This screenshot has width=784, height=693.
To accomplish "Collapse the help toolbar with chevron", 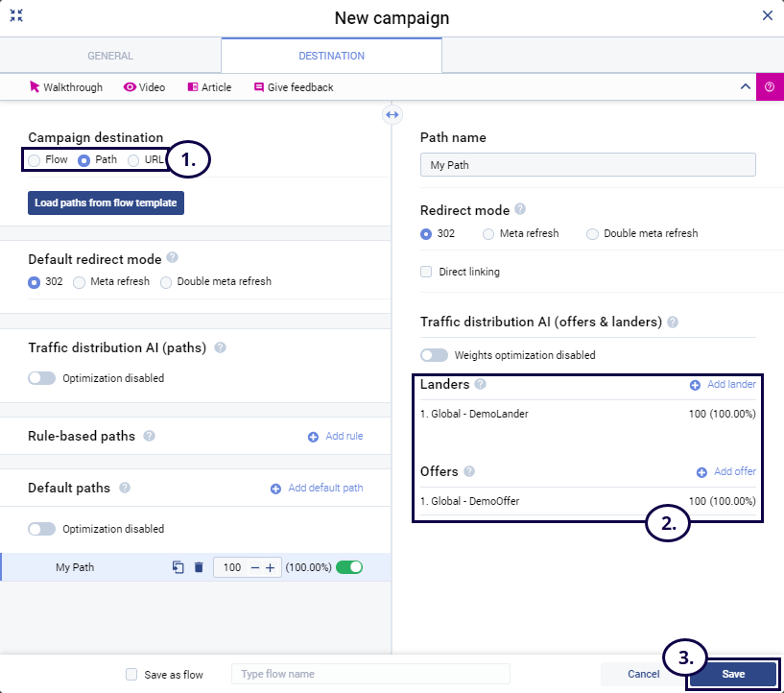I will point(744,86).
